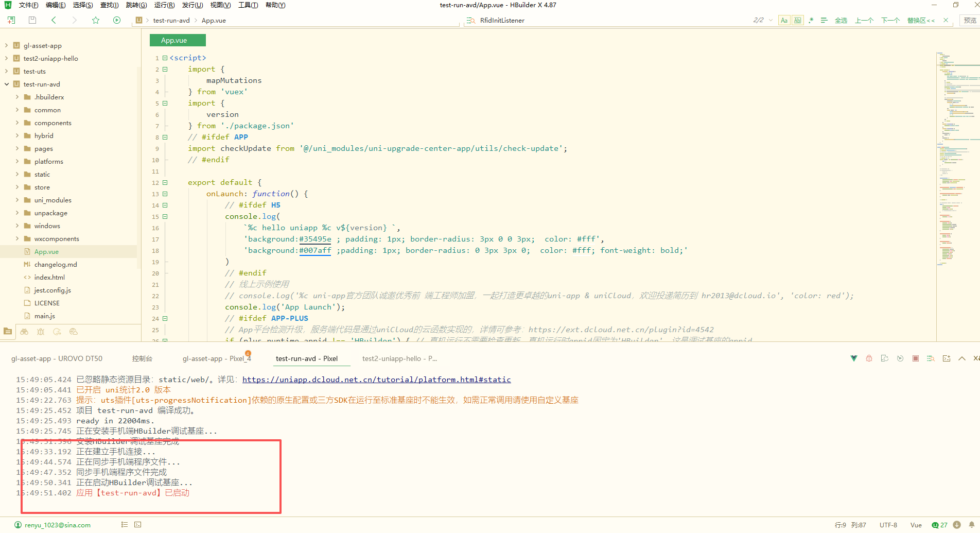
Task: Expand the uni_modules folder
Action: (x=17, y=200)
